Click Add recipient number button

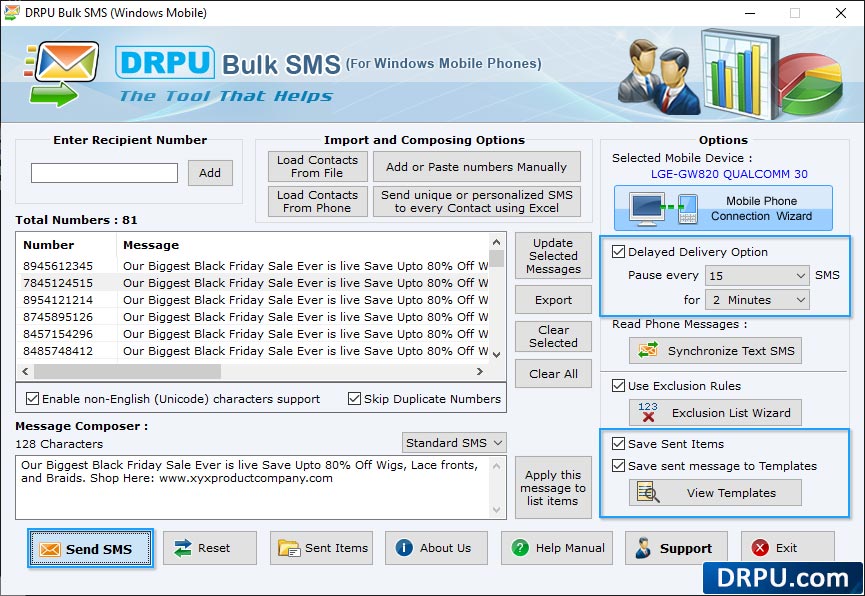click(x=210, y=173)
